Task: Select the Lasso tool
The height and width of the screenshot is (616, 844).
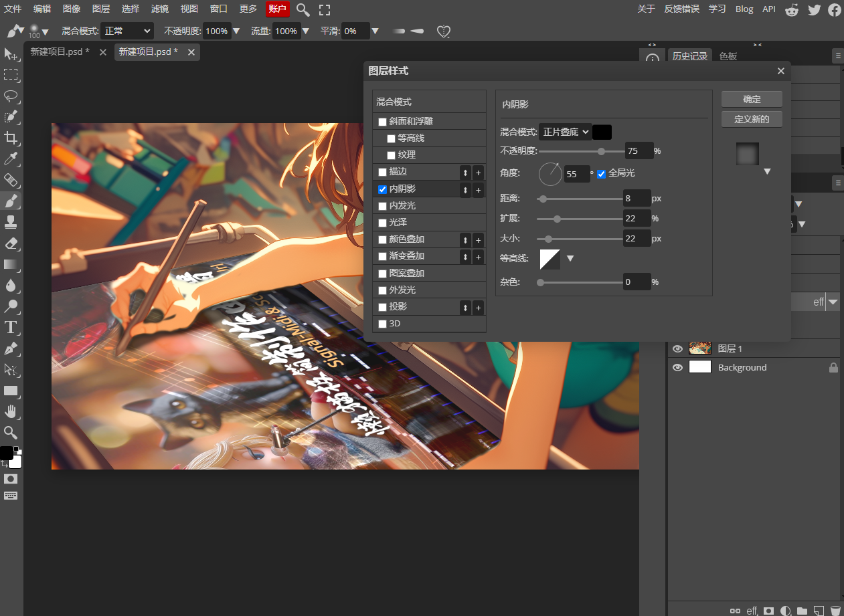Action: [11, 96]
